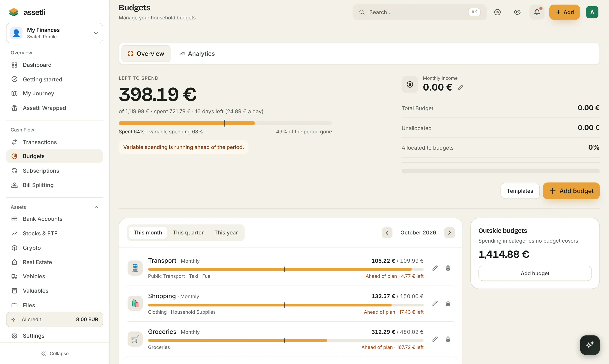Click the Transport budget progress bar
609x364 pixels.
coord(286,269)
